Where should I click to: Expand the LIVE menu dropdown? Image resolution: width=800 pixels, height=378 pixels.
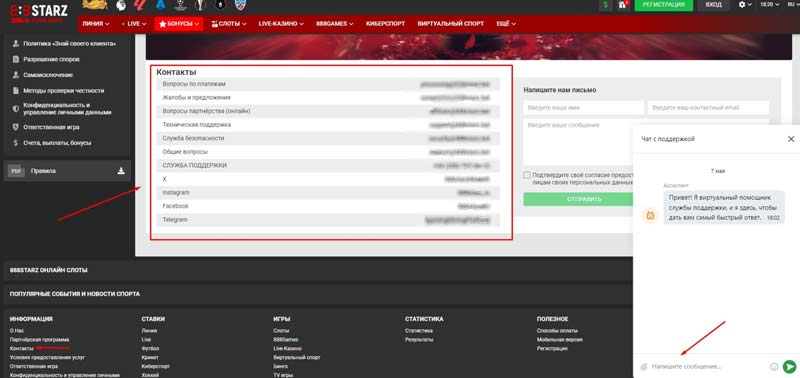134,23
